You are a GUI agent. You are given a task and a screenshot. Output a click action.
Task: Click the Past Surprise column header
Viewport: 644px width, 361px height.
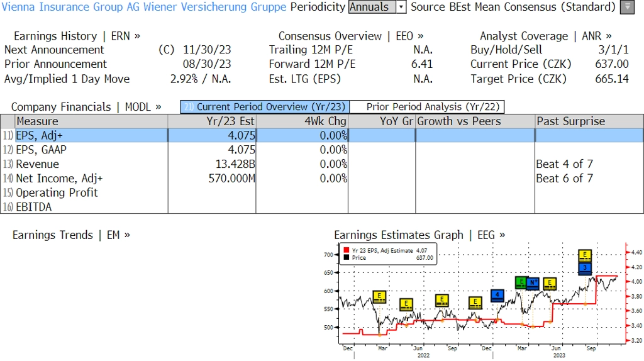pyautogui.click(x=589, y=121)
